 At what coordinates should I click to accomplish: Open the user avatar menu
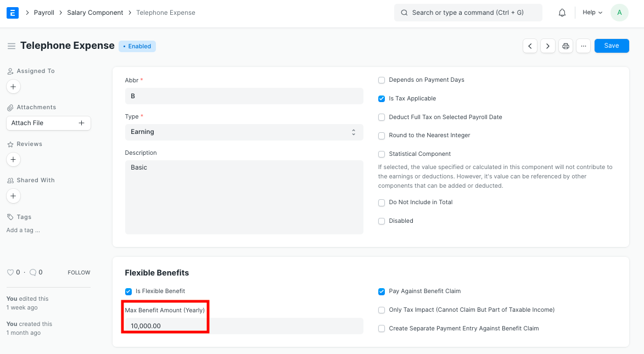click(x=619, y=12)
